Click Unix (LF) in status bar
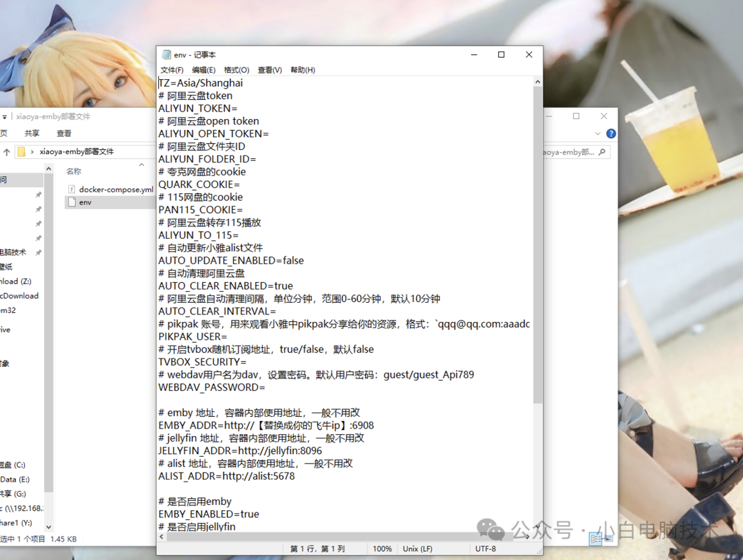 click(418, 548)
